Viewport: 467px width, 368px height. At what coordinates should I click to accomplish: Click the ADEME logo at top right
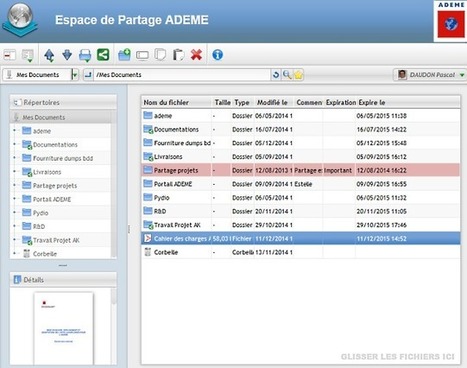coord(451,21)
